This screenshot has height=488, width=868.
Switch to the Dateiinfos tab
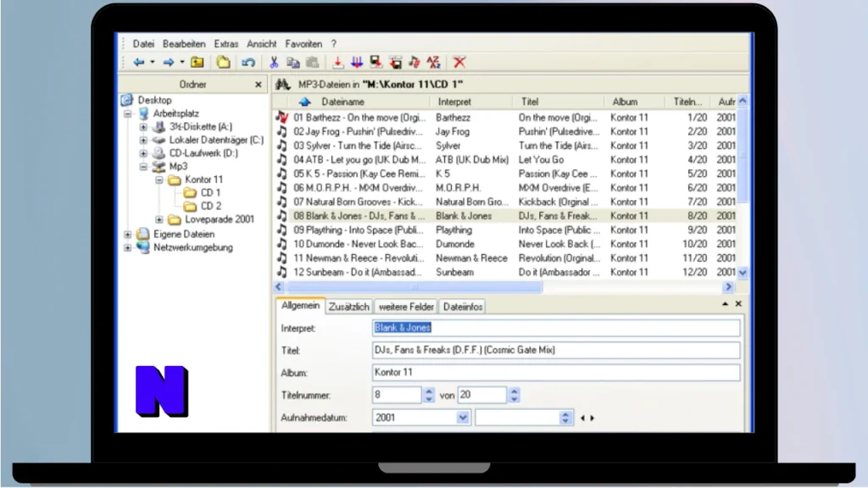[463, 307]
